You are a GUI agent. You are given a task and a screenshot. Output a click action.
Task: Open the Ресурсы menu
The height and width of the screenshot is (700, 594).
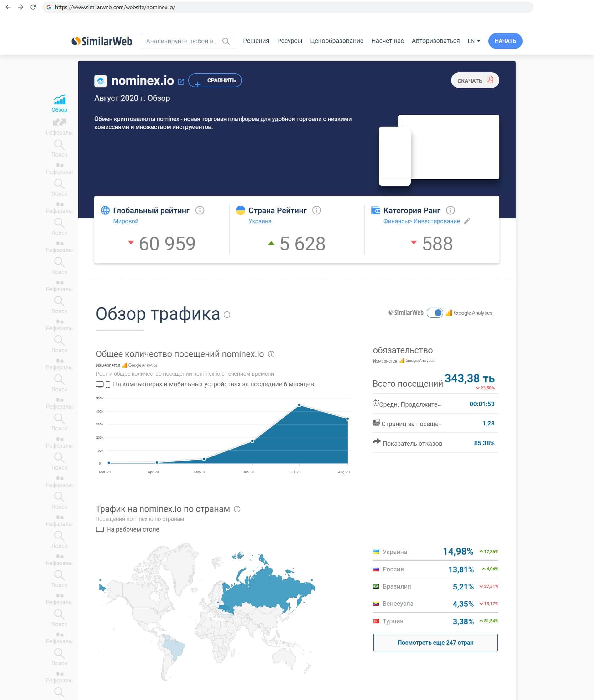click(289, 41)
